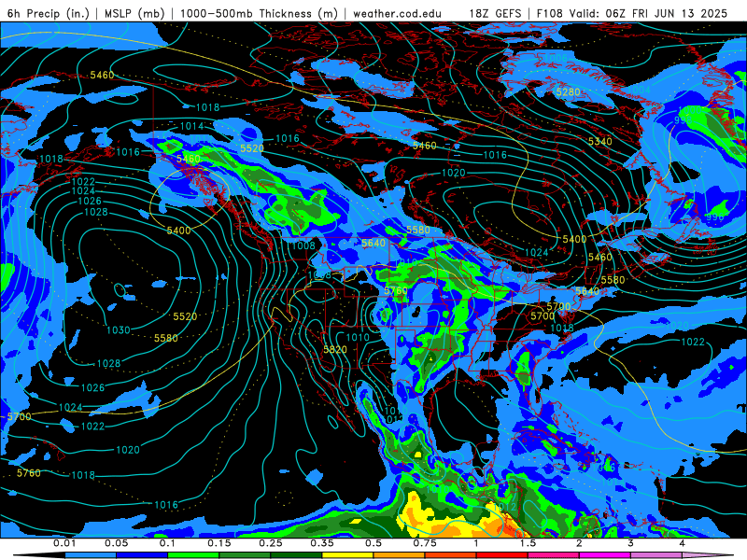Click the 'weather.cod.edu' source text
The width and height of the screenshot is (747, 560).
coord(398,13)
